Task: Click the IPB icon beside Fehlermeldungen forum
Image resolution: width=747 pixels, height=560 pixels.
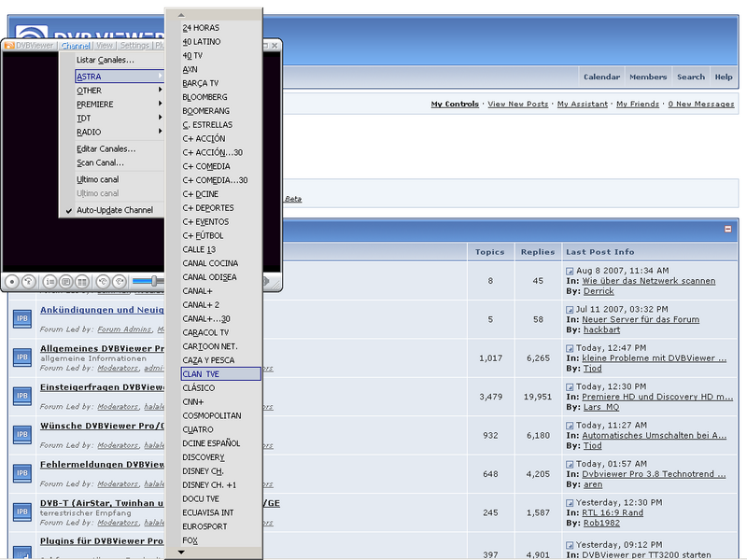Action: 22,473
